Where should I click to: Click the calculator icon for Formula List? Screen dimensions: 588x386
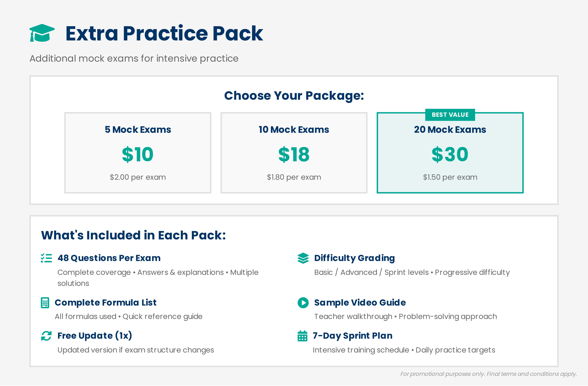pyautogui.click(x=45, y=303)
